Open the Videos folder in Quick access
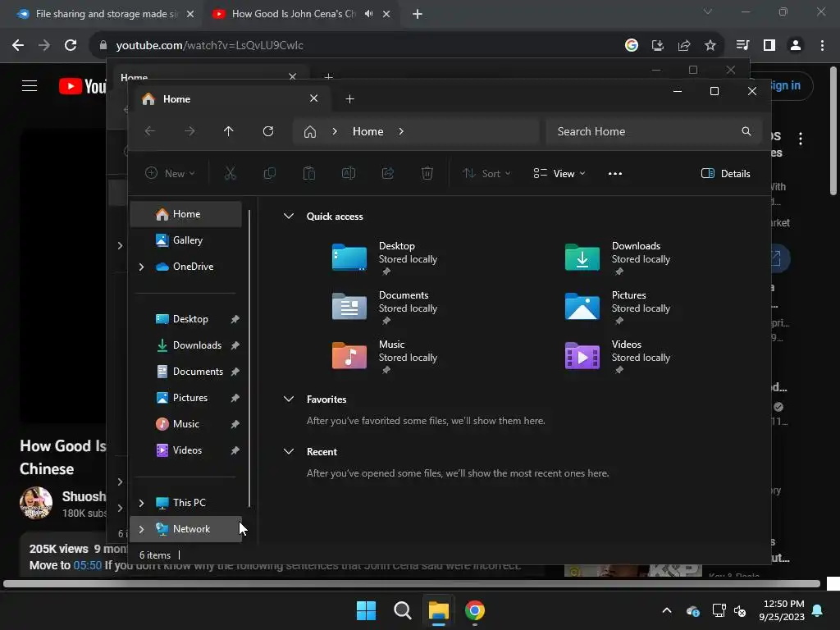 (x=619, y=358)
